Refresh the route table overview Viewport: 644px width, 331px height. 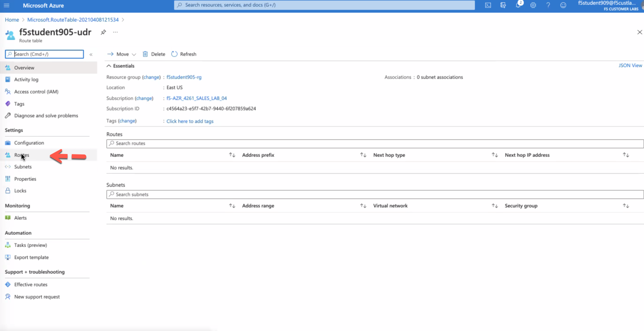pyautogui.click(x=184, y=54)
